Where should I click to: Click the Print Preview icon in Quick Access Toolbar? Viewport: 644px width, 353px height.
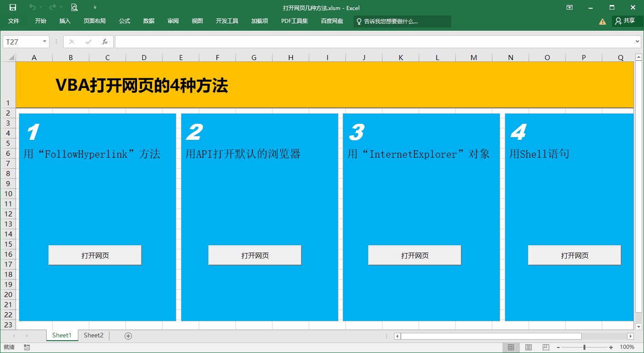pos(74,8)
